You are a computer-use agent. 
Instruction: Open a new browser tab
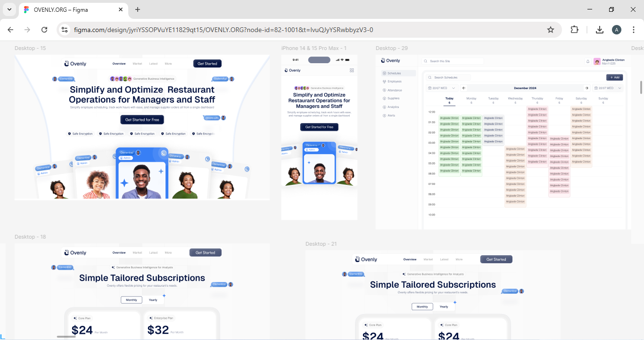point(138,9)
